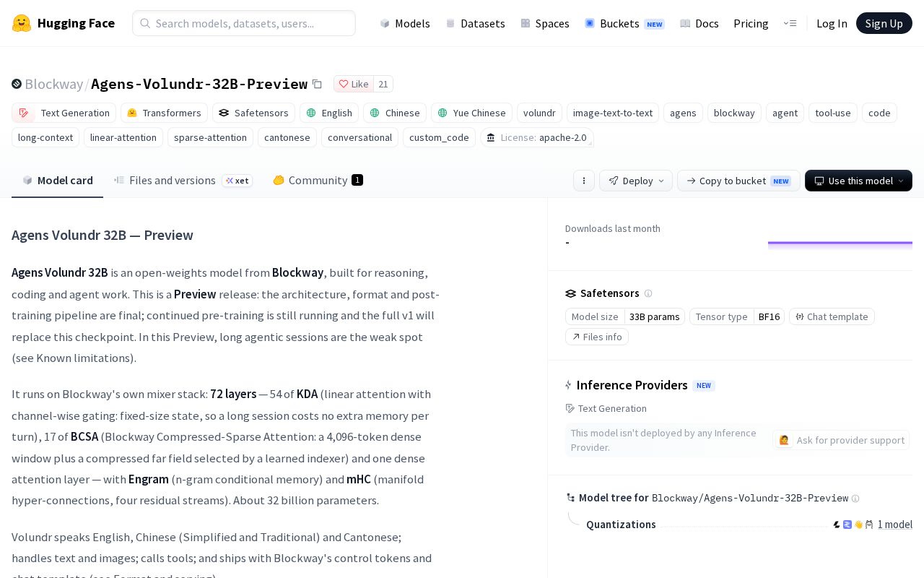The width and height of the screenshot is (924, 578).
Task: Click the downloads last month graph
Action: click(x=840, y=243)
